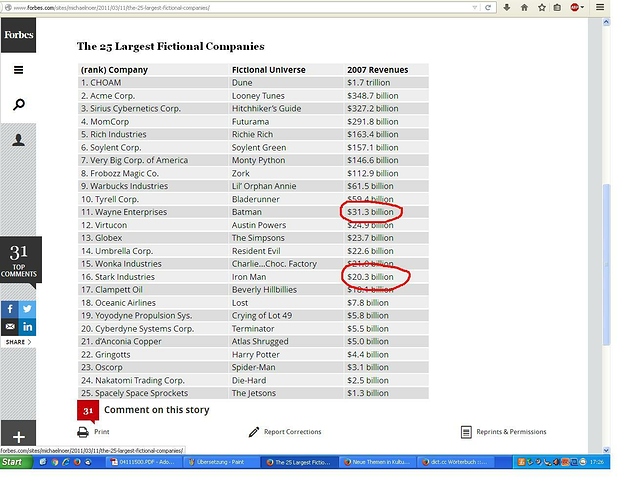
Task: Click the $20.3 billion cell
Action: click(x=386, y=277)
